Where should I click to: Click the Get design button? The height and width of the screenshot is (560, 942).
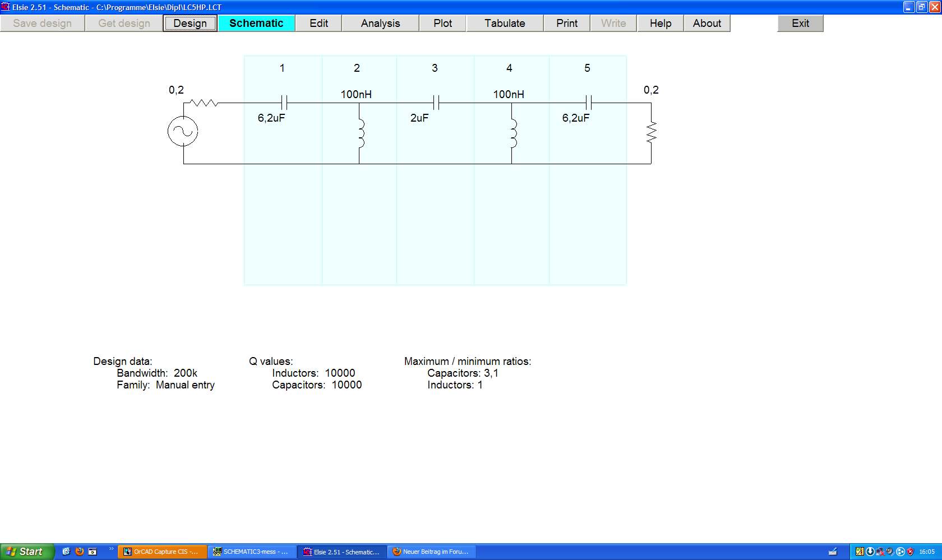pos(124,23)
